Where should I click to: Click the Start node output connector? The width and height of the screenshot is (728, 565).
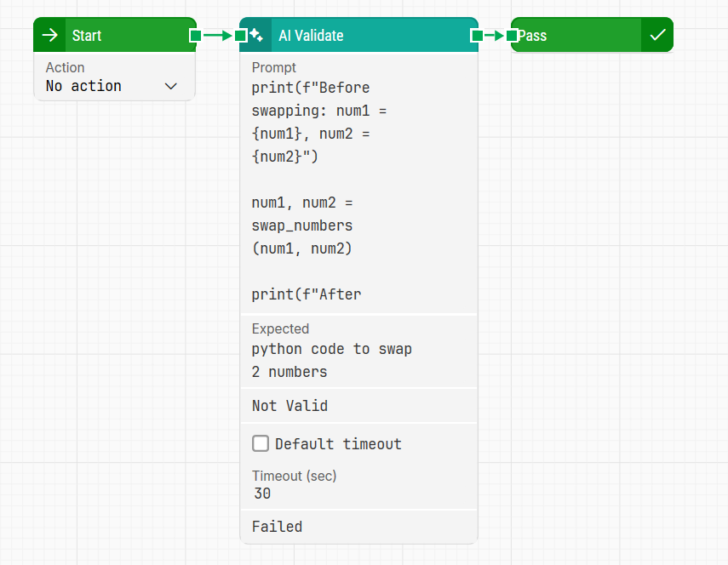click(x=196, y=35)
